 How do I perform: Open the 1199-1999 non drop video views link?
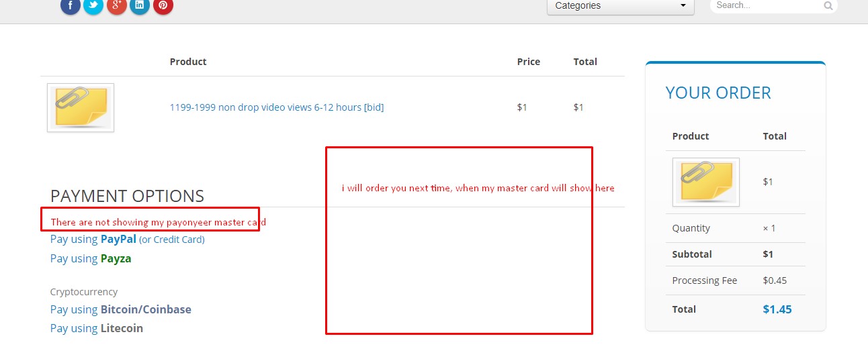tap(277, 107)
